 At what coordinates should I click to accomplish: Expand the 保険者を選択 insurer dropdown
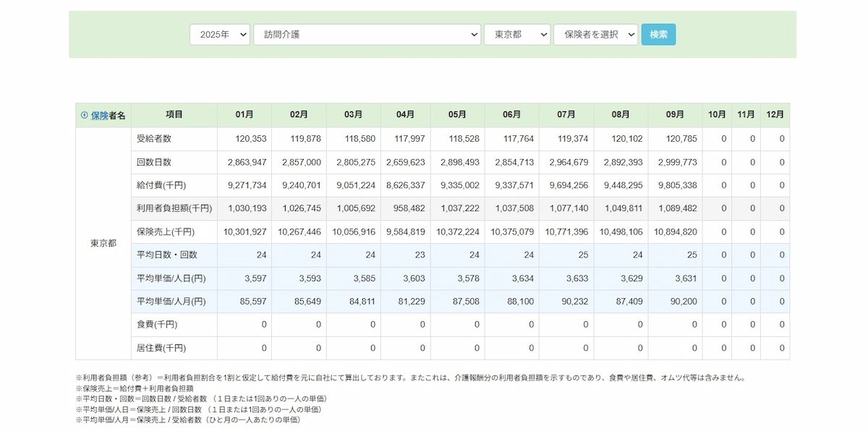click(595, 35)
